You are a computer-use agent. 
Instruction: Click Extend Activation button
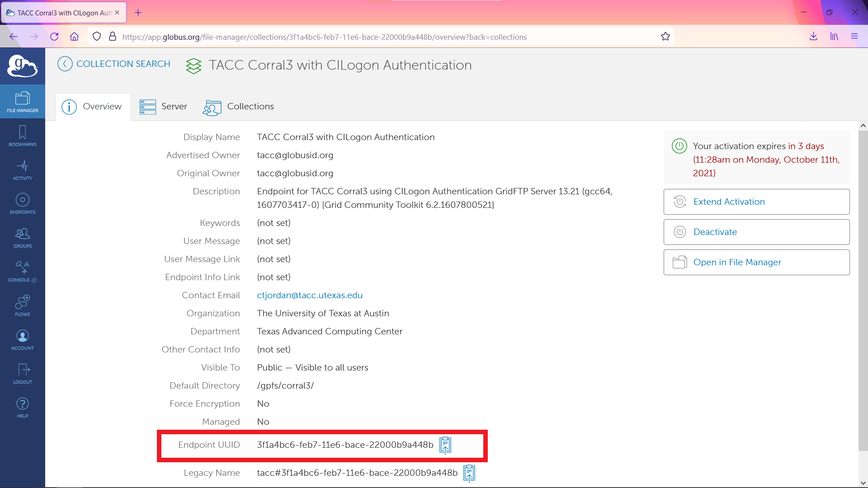pos(756,202)
